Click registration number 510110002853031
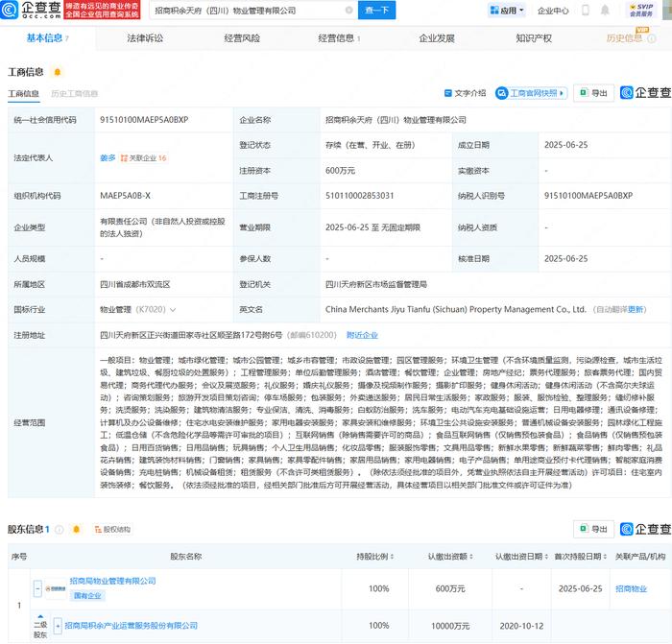 (x=360, y=196)
